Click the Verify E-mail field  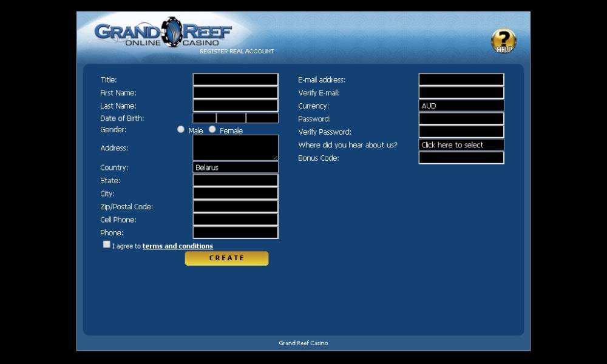pos(461,93)
